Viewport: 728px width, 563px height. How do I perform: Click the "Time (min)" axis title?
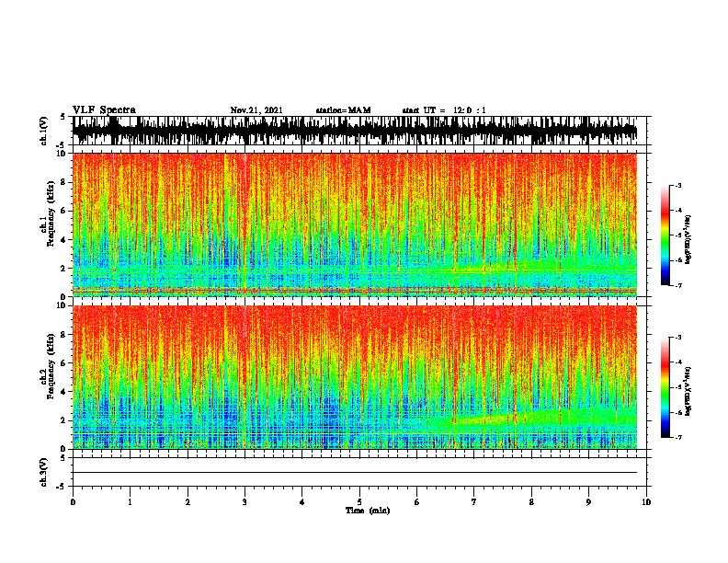[368, 511]
